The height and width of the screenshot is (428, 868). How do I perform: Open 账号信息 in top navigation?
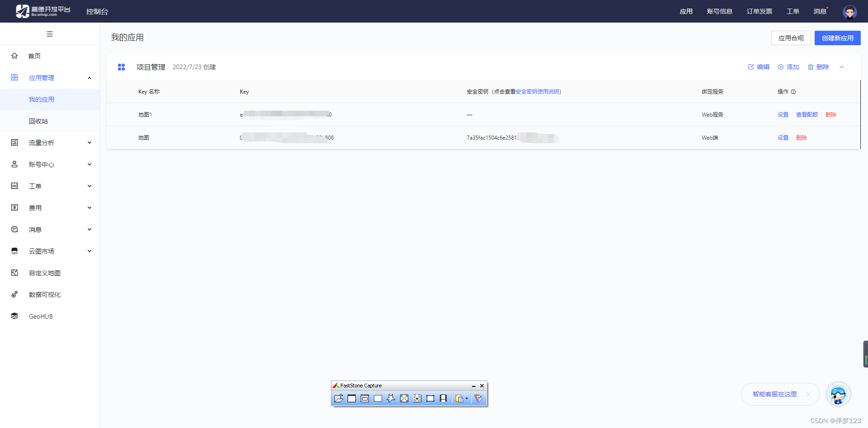[720, 11]
